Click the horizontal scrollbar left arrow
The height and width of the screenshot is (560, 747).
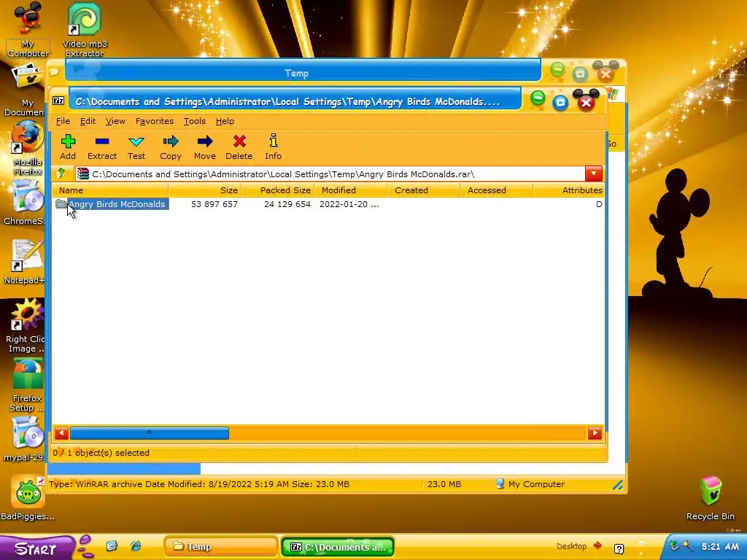pyautogui.click(x=61, y=433)
